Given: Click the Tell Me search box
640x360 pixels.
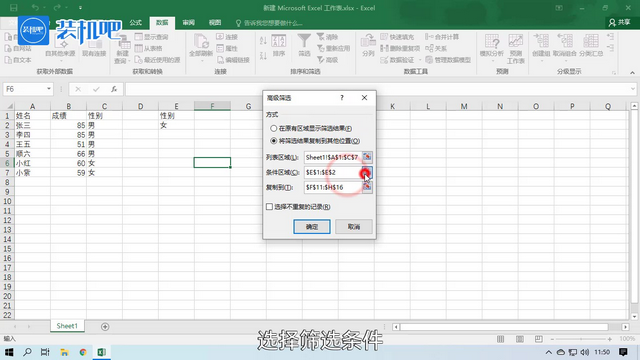Looking at the screenshot, I should 269,23.
